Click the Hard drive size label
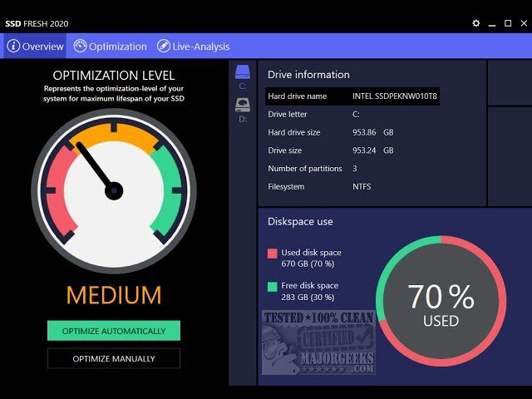 pyautogui.click(x=294, y=132)
